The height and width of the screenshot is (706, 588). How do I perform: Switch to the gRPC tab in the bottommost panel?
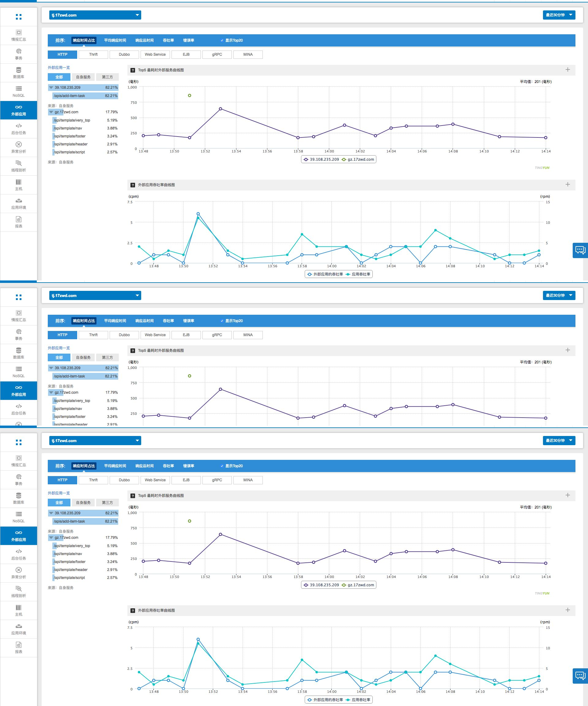[217, 480]
